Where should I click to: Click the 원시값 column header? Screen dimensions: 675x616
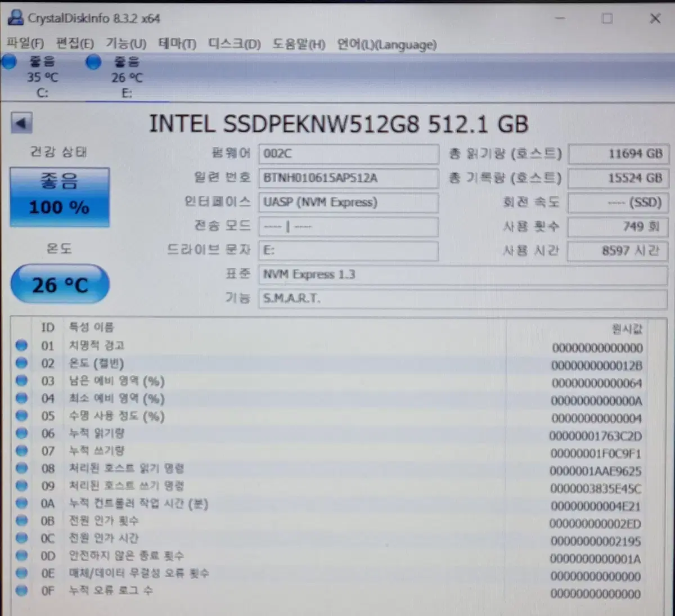[627, 329]
